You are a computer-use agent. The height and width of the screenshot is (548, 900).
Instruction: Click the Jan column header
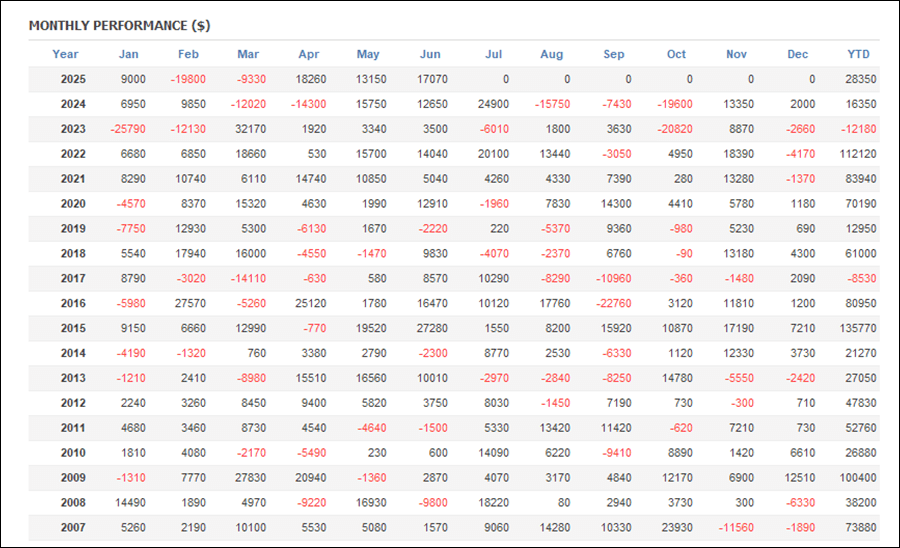coord(128,54)
